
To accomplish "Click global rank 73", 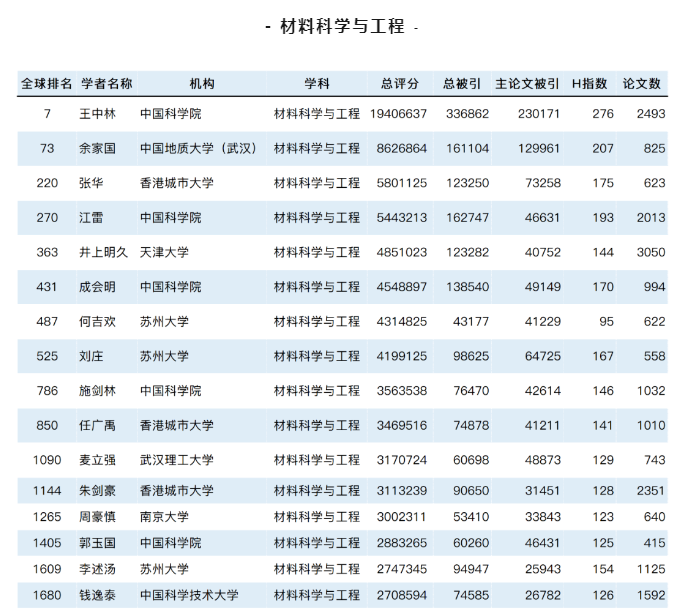I will pos(47,149).
